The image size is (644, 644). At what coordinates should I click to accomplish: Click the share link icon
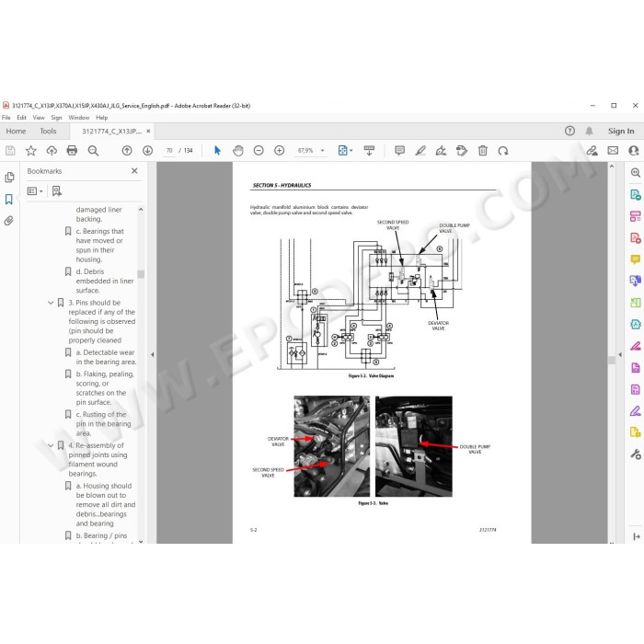click(x=592, y=151)
